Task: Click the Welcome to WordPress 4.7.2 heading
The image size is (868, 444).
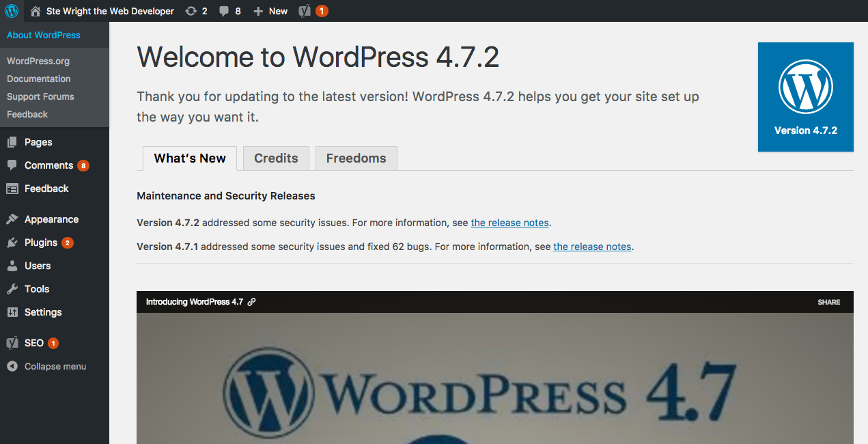Action: click(x=318, y=57)
